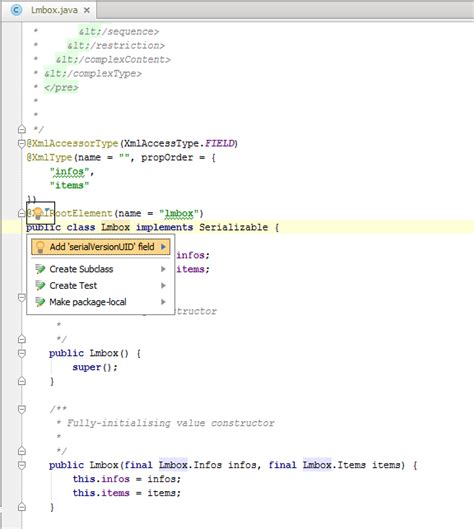The width and height of the screenshot is (474, 529).
Task: Collapse the @XmlAccessorType annotation fold marker
Action: [x=22, y=144]
